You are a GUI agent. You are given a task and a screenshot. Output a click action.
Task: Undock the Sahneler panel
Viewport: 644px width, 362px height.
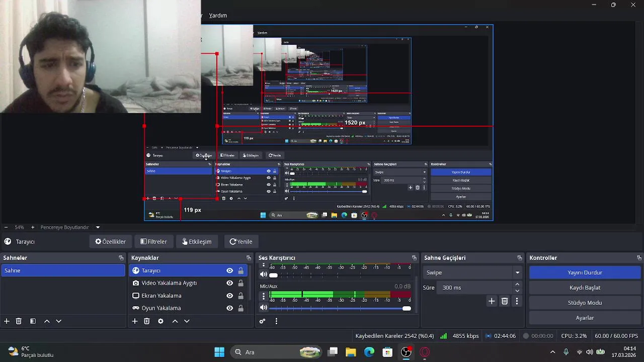(121, 258)
